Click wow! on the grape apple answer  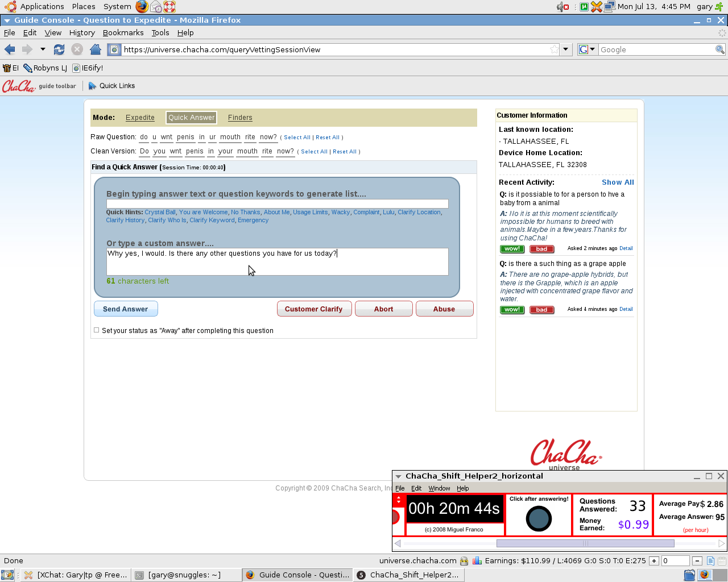[512, 310]
